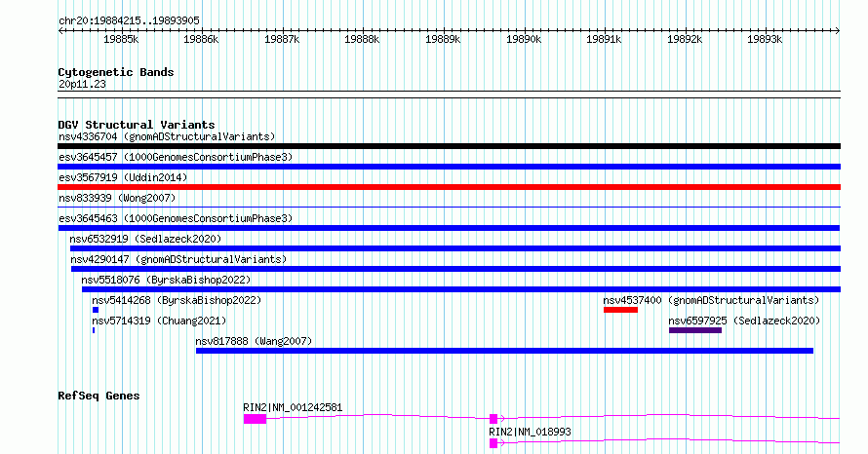
Task: Click the esv3567919 red variant bar
Action: pyautogui.click(x=449, y=187)
